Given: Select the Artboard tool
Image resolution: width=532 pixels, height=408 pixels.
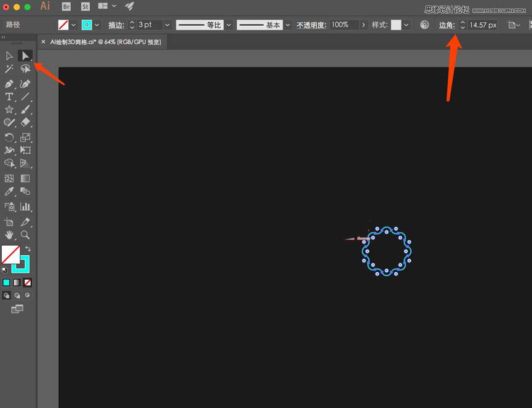Looking at the screenshot, I should click(x=9, y=222).
